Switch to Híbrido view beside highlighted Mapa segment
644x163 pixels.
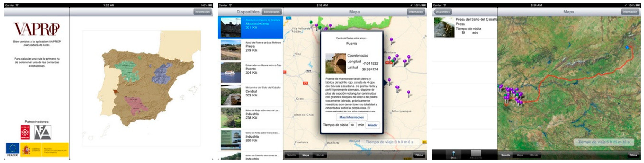320,155
